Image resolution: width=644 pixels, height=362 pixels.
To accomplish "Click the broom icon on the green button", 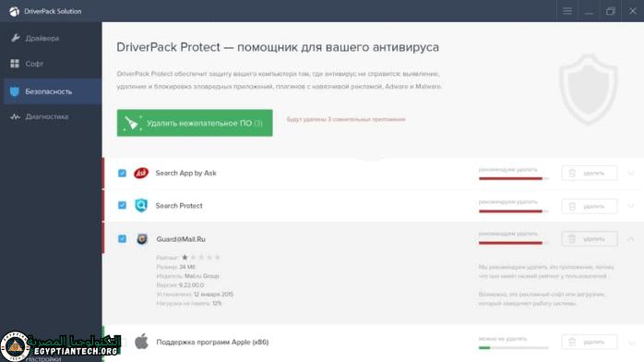I will pos(132,123).
